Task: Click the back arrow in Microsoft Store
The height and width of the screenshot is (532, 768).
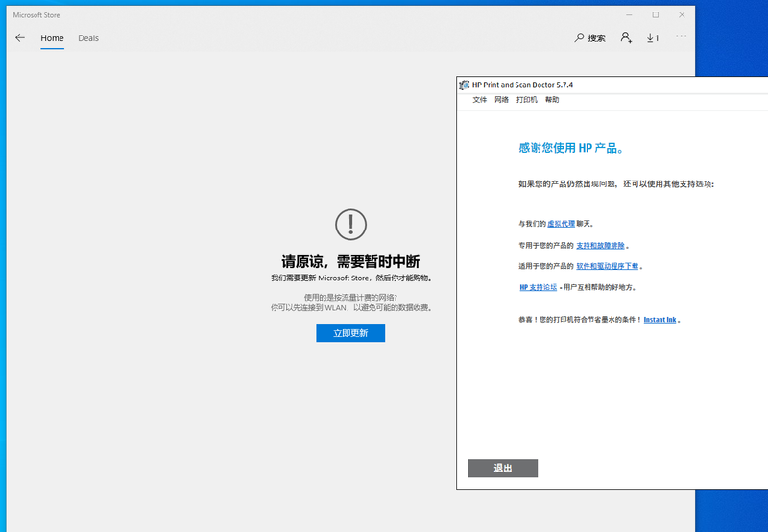Action: click(x=20, y=38)
